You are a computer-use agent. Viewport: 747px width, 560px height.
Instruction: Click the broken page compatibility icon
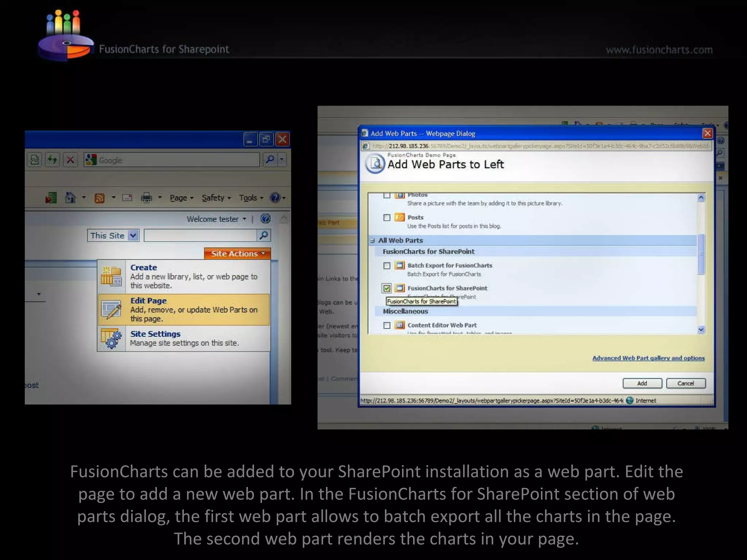(35, 160)
